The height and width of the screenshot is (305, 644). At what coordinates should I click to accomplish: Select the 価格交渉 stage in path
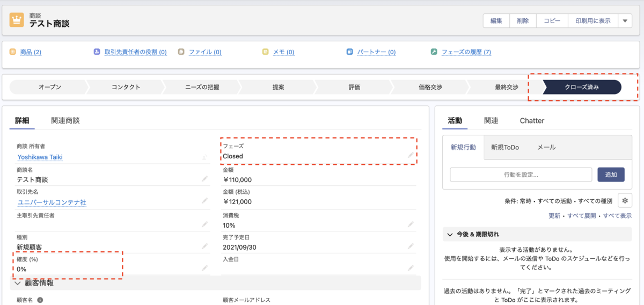(430, 87)
